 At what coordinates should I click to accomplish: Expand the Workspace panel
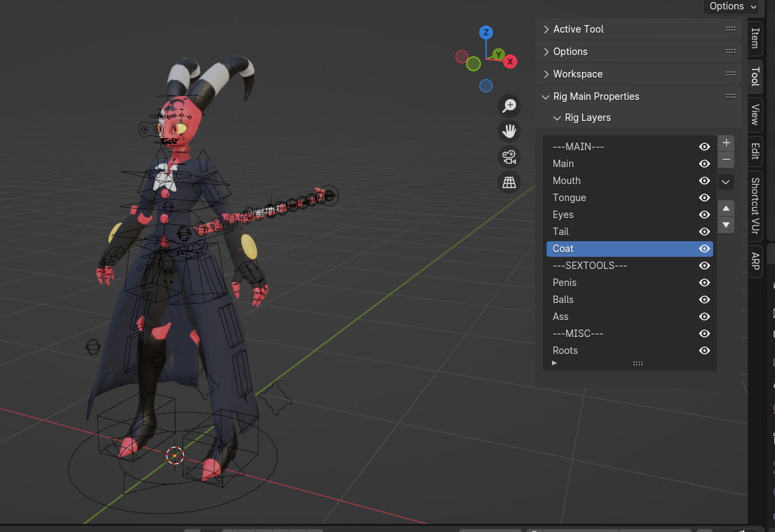click(x=546, y=74)
